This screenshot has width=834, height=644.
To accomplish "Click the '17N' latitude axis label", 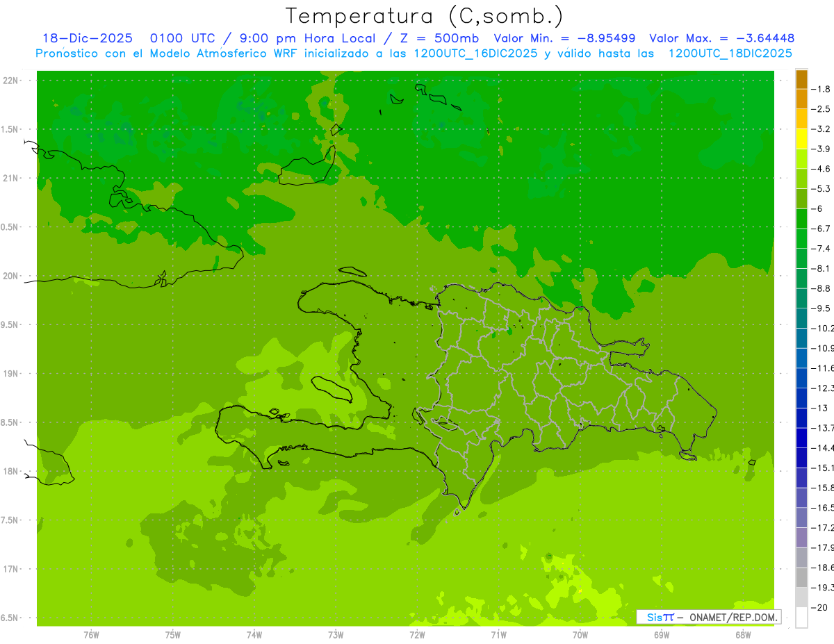I will tap(10, 569).
